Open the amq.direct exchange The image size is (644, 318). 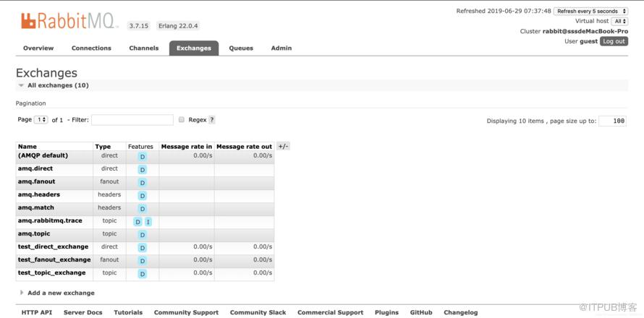[x=35, y=168]
